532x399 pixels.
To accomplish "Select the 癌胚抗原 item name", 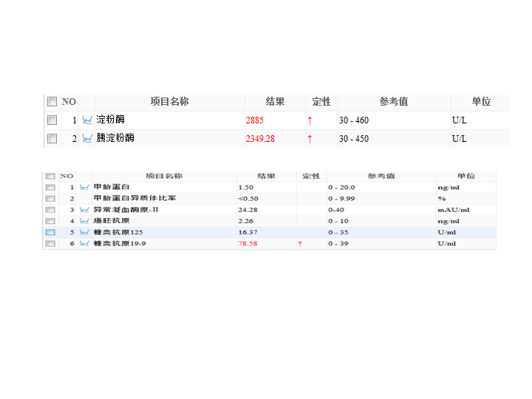I will (112, 221).
